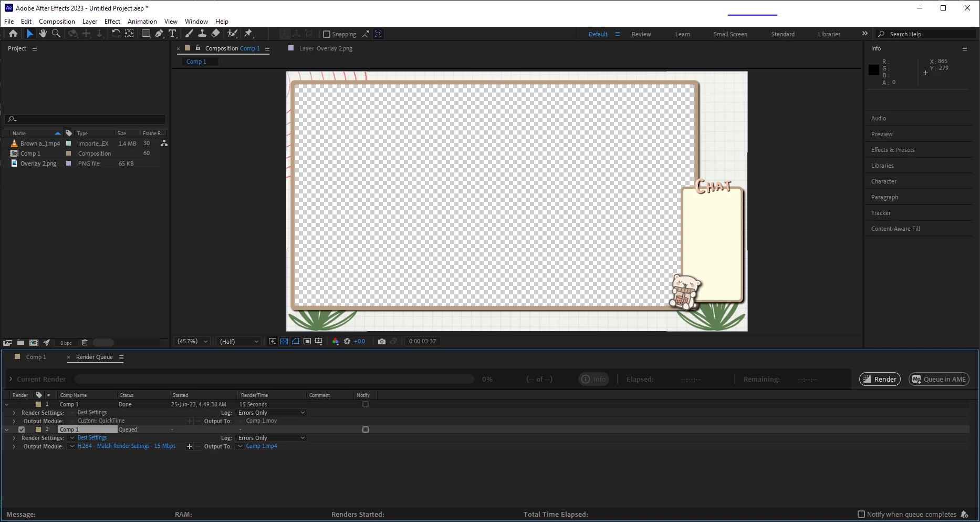The height and width of the screenshot is (522, 980).
Task: Open Show Channel color management icon
Action: coord(336,342)
